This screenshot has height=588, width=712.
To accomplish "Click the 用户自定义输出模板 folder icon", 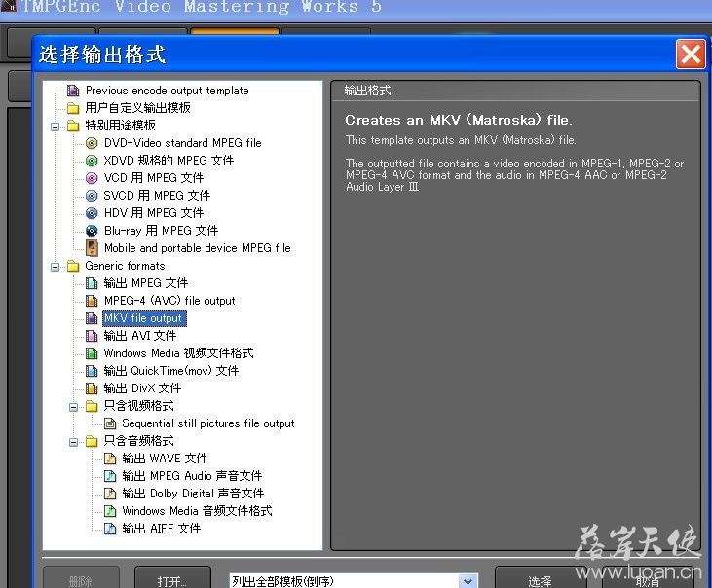I will [x=73, y=108].
